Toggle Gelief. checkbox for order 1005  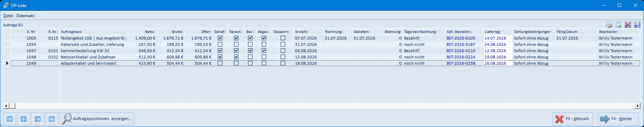coord(220,38)
